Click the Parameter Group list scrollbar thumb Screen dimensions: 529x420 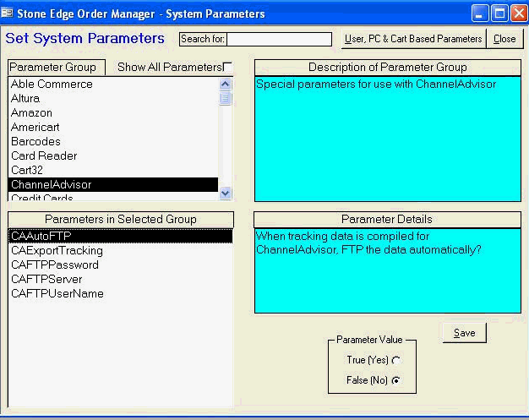pos(226,98)
